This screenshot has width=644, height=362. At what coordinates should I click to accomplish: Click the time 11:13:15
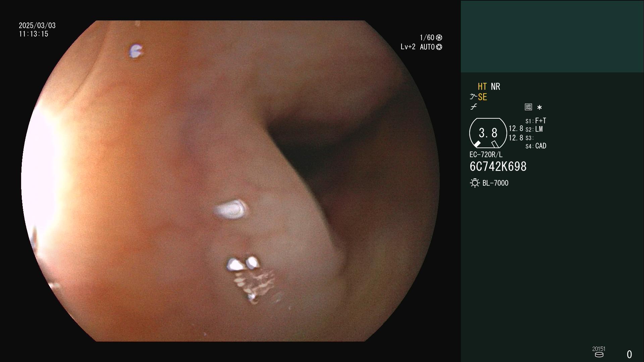(x=34, y=34)
